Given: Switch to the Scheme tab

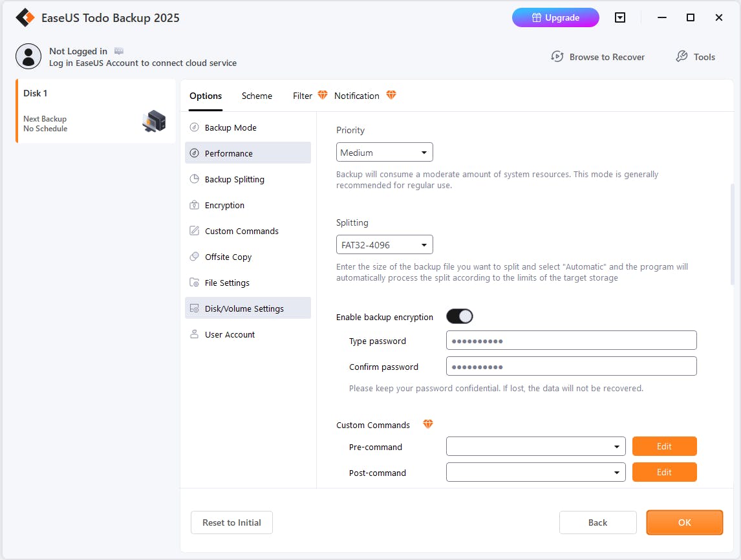Looking at the screenshot, I should point(257,96).
